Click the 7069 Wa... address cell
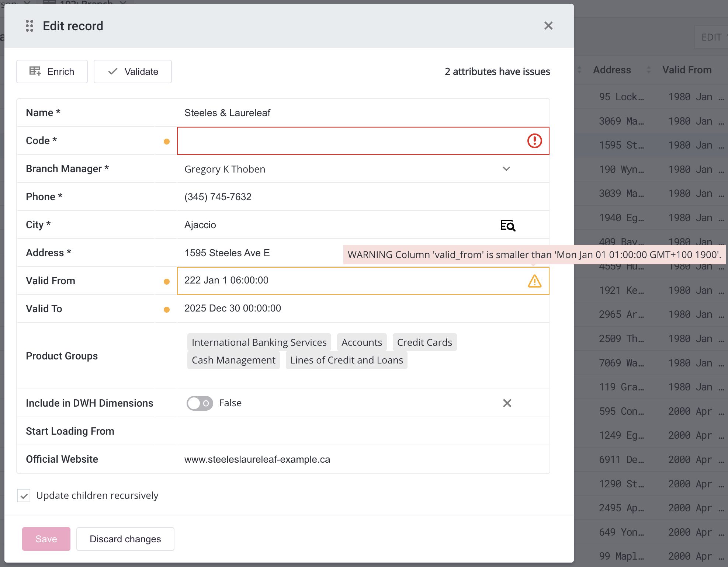728x567 pixels. pyautogui.click(x=621, y=363)
